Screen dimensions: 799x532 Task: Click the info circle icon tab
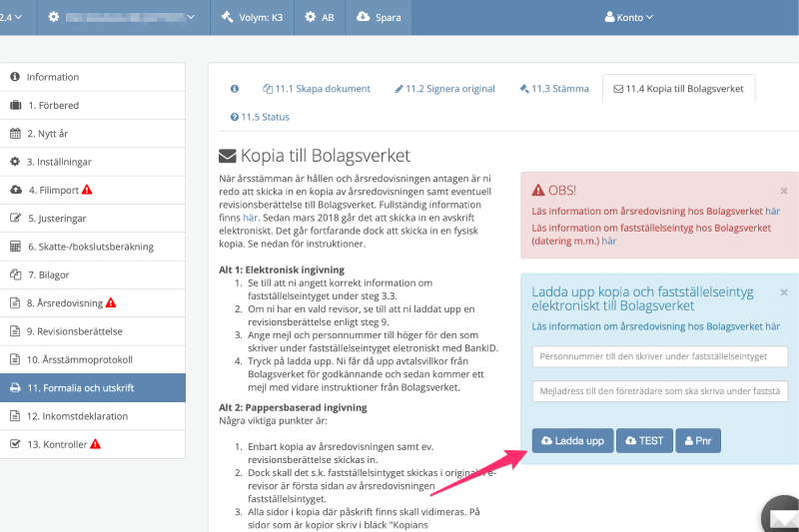[x=235, y=89]
